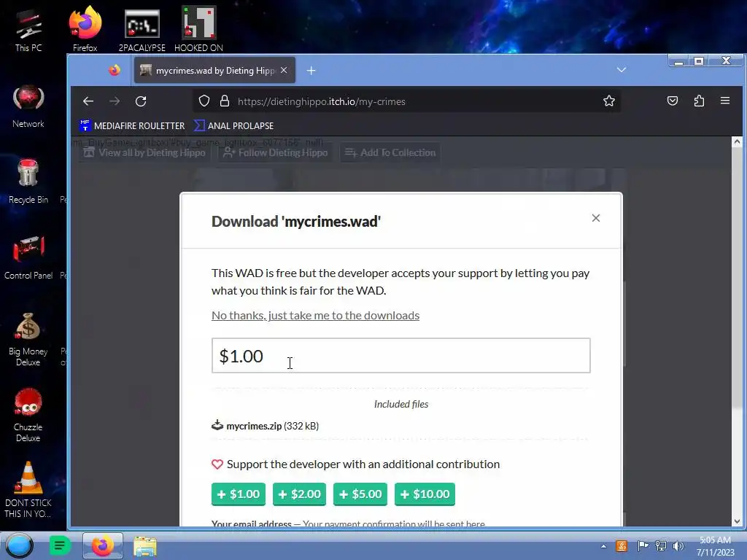Click the taskbar clock and date
This screenshot has width=747, height=560.
(x=715, y=546)
